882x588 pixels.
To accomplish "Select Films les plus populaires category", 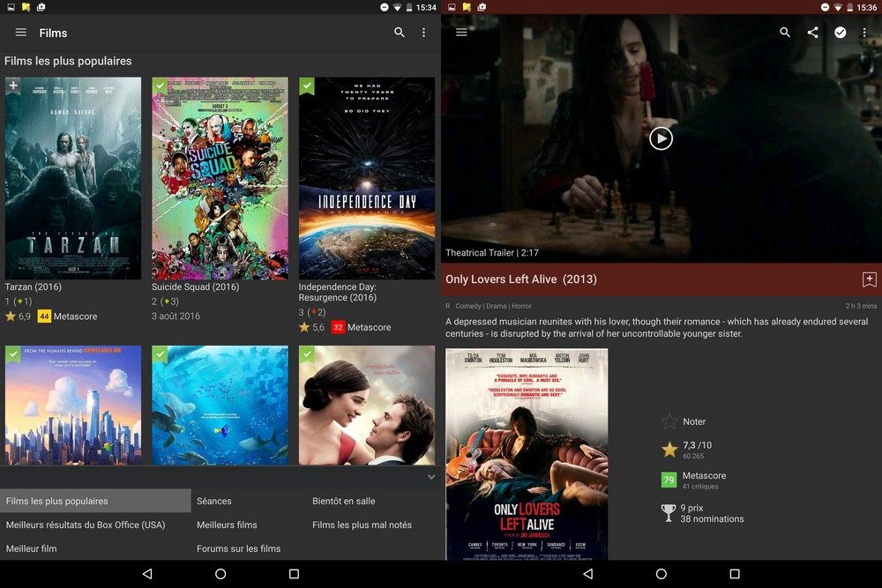I will pos(95,501).
